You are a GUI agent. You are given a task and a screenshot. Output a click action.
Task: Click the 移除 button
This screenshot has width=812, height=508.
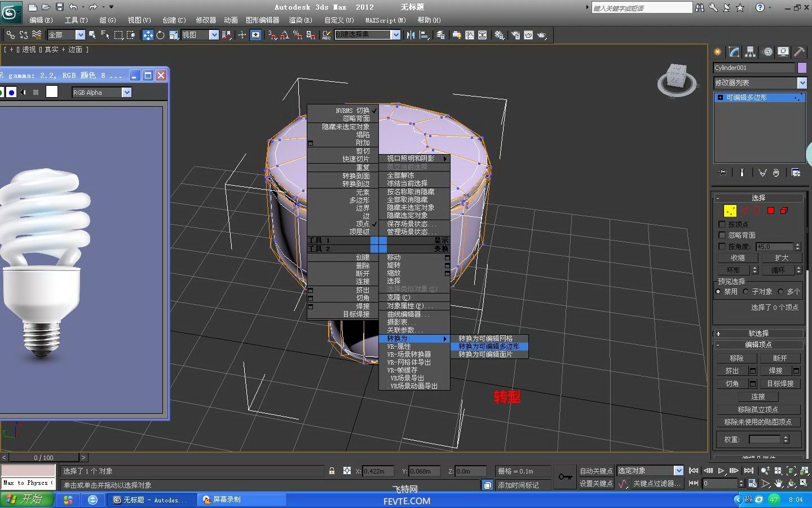[x=736, y=358]
